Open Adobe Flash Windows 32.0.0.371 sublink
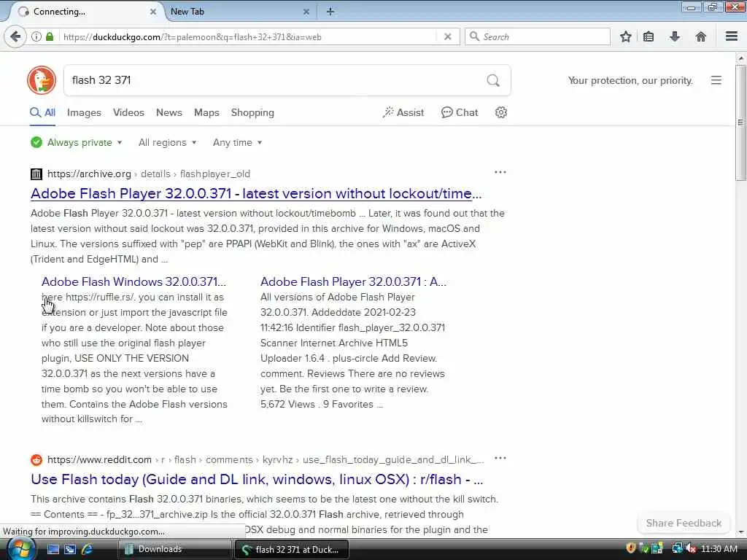Viewport: 747px width, 560px height. click(x=134, y=281)
